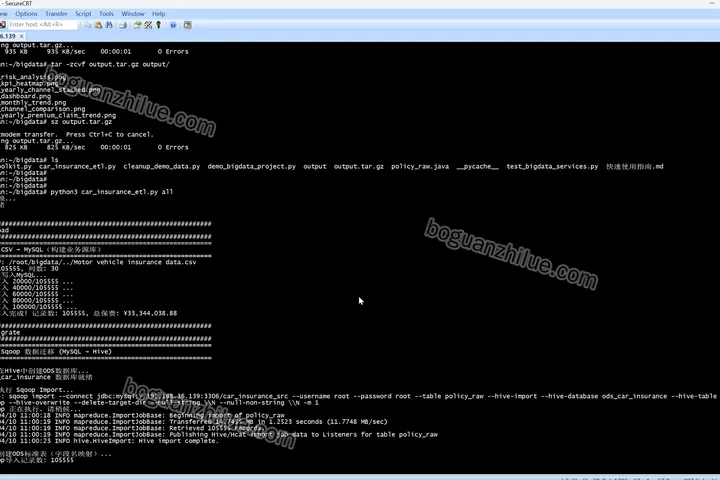Click the Copy toolbar icon
The width and height of the screenshot is (720, 480).
click(87, 25)
